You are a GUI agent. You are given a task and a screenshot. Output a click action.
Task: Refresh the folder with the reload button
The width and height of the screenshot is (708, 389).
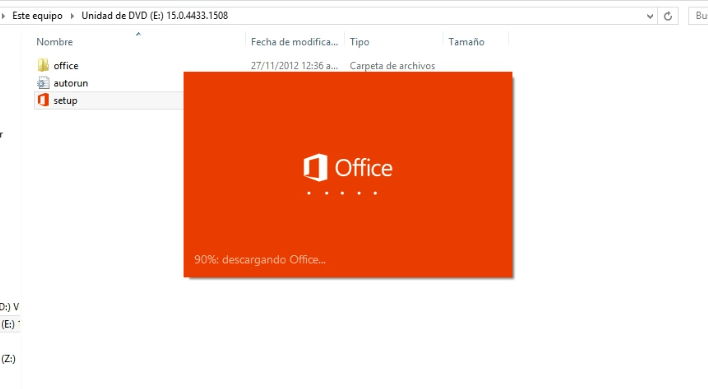pos(668,16)
